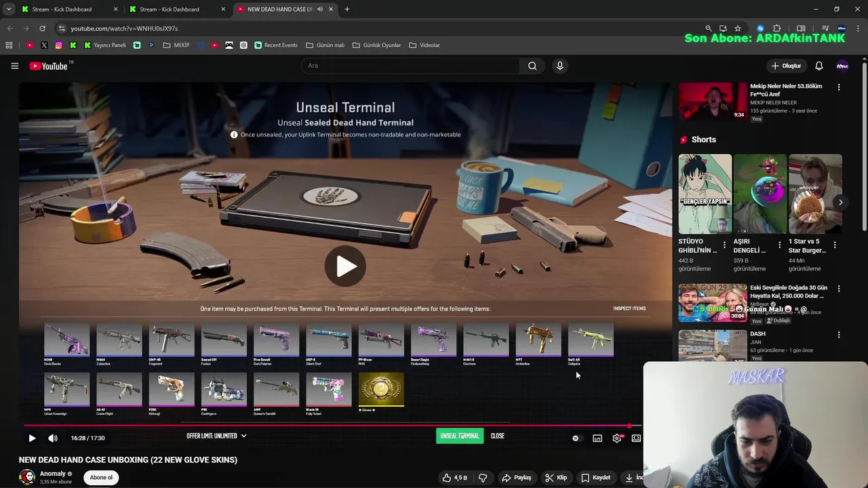The height and width of the screenshot is (488, 868).
Task: Open options for STÜDYO GHİBLİ'NİN short
Action: pos(724,245)
